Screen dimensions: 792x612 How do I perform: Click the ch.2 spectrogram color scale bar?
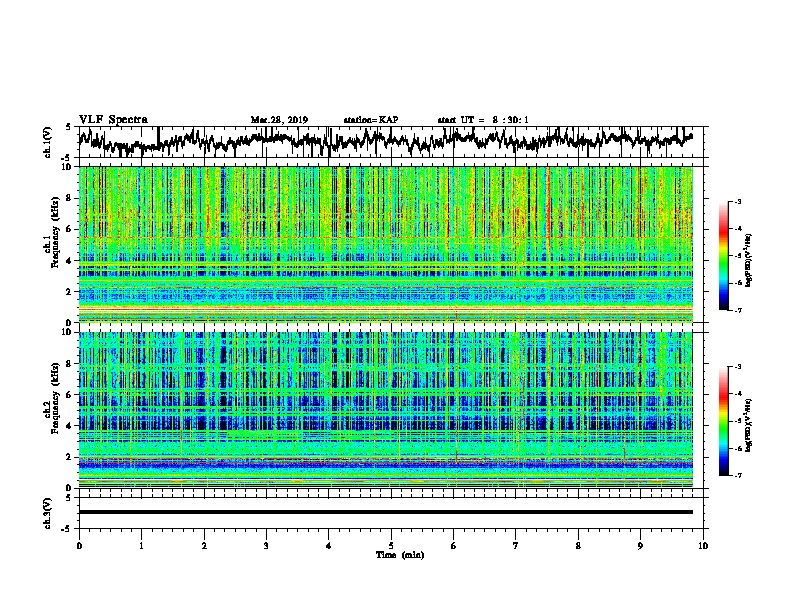click(x=723, y=421)
